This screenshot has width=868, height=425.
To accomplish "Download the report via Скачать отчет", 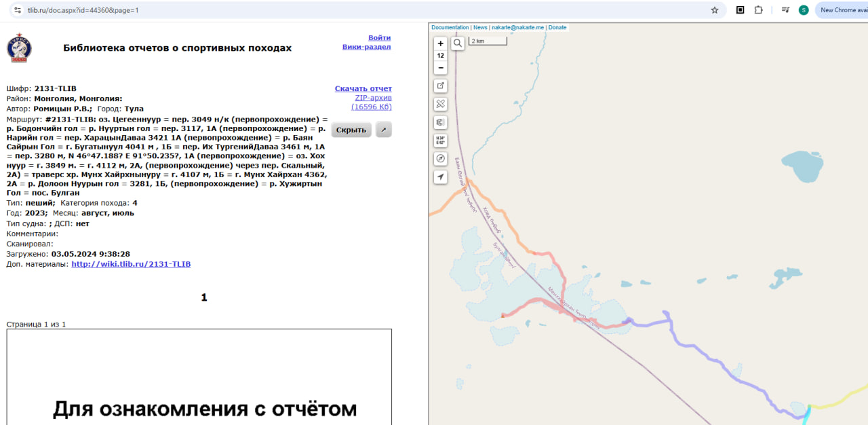I will coord(363,88).
